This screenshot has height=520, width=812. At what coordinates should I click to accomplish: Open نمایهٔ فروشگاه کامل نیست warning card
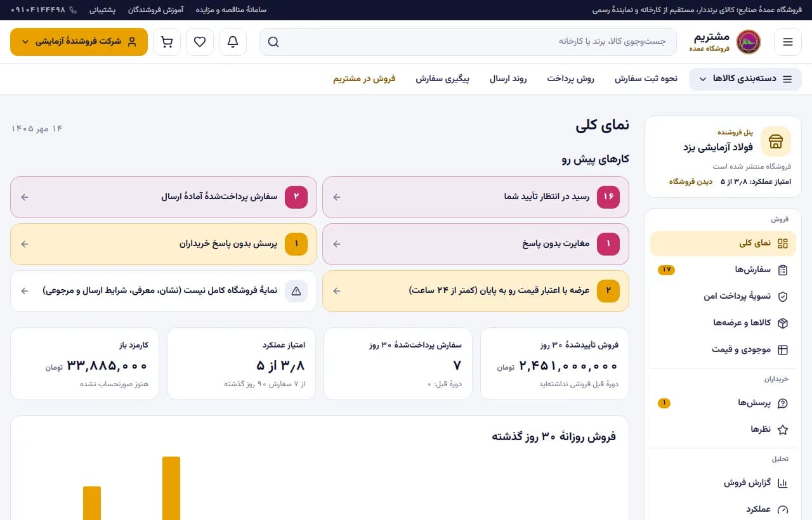[x=164, y=291]
